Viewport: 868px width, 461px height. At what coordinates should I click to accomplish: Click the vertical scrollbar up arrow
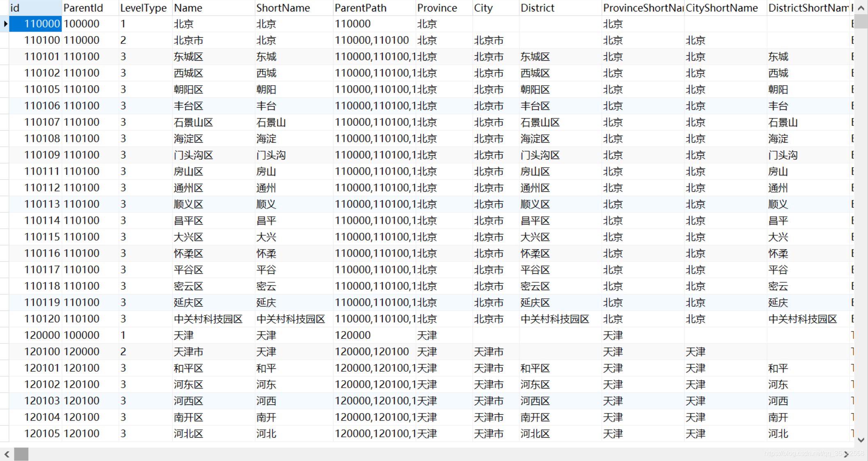[x=861, y=8]
